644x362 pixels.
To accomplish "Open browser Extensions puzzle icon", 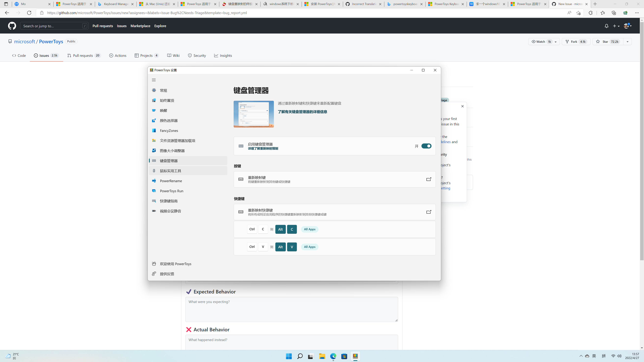I will pyautogui.click(x=591, y=13).
